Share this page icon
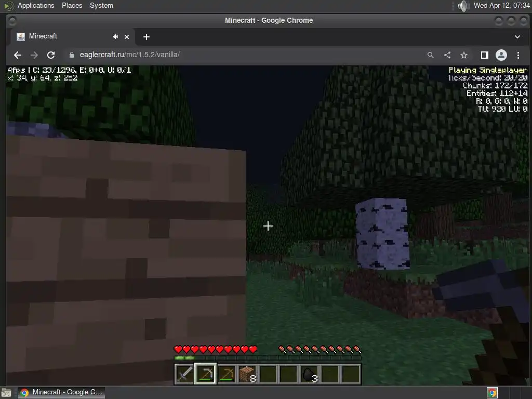532x399 pixels. [447, 55]
